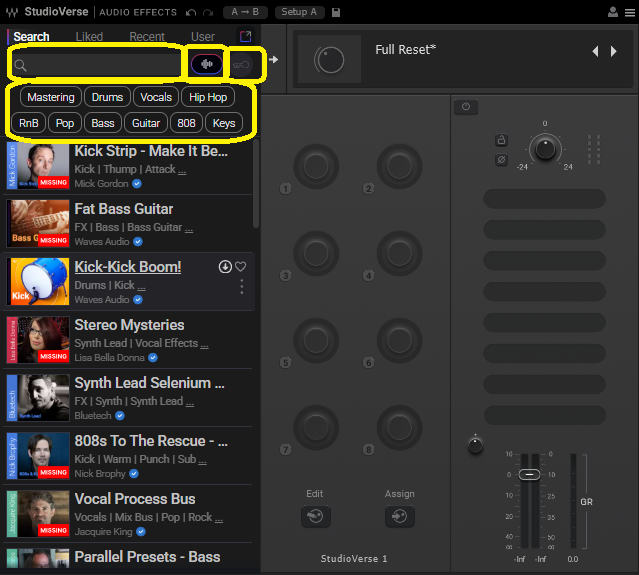Filter by the Guitar tag

coord(145,123)
